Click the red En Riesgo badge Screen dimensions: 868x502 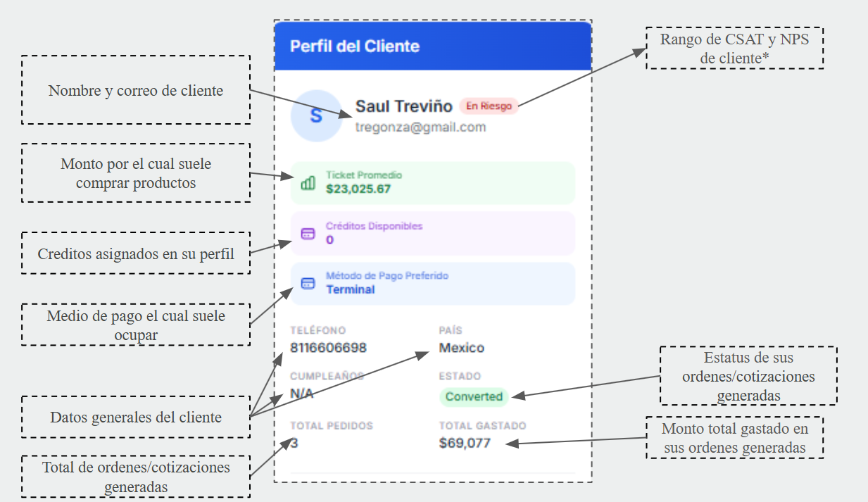[489, 106]
